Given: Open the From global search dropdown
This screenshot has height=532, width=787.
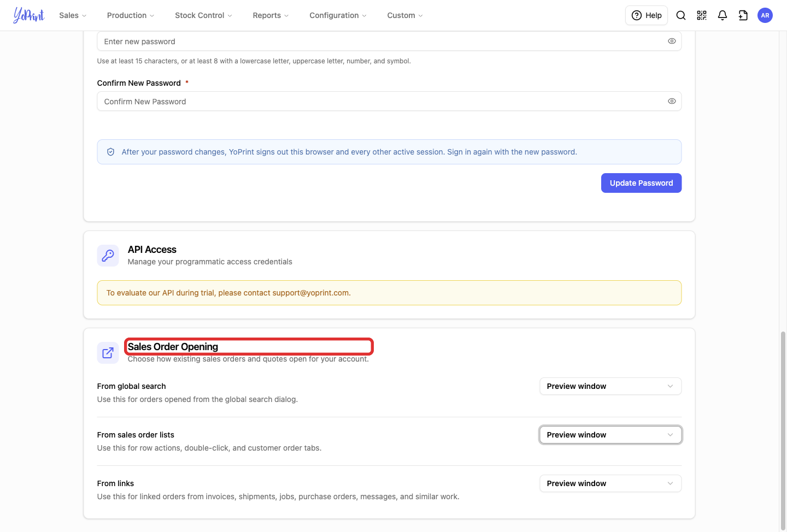Looking at the screenshot, I should point(610,386).
